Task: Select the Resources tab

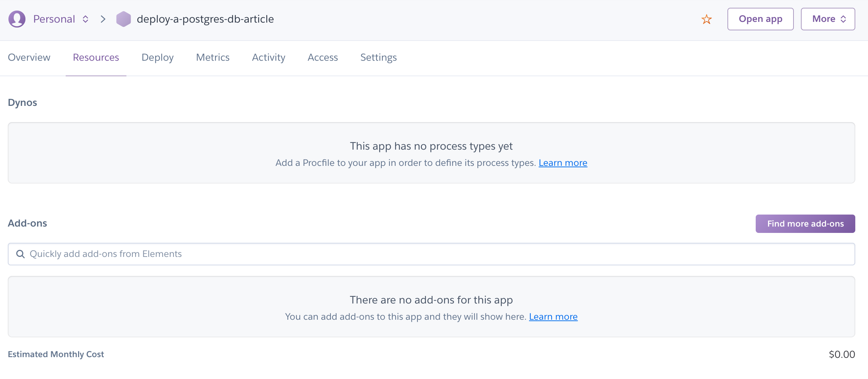Action: [x=96, y=57]
